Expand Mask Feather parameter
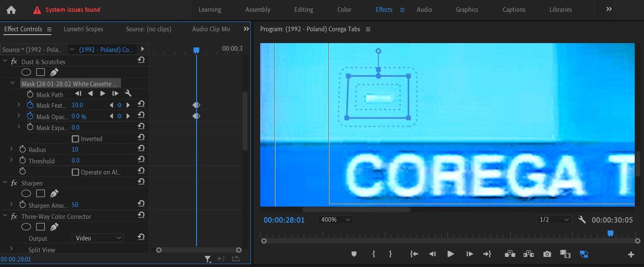Viewport: 644px width, 267px height. click(x=19, y=104)
